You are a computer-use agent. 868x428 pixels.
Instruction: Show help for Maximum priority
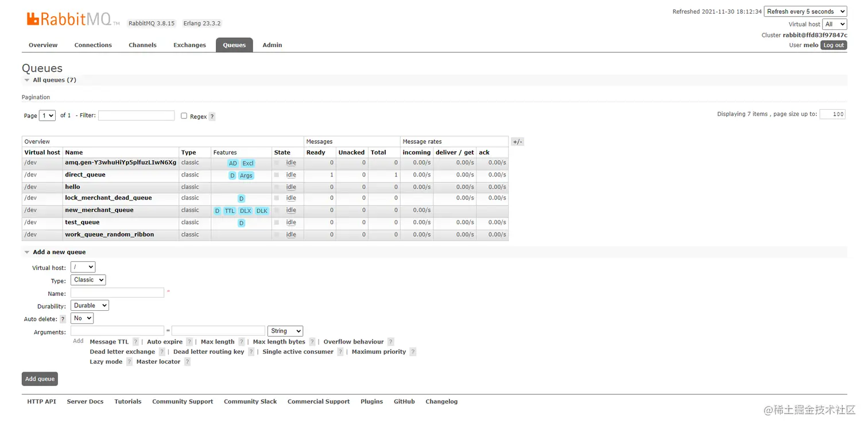click(x=413, y=352)
